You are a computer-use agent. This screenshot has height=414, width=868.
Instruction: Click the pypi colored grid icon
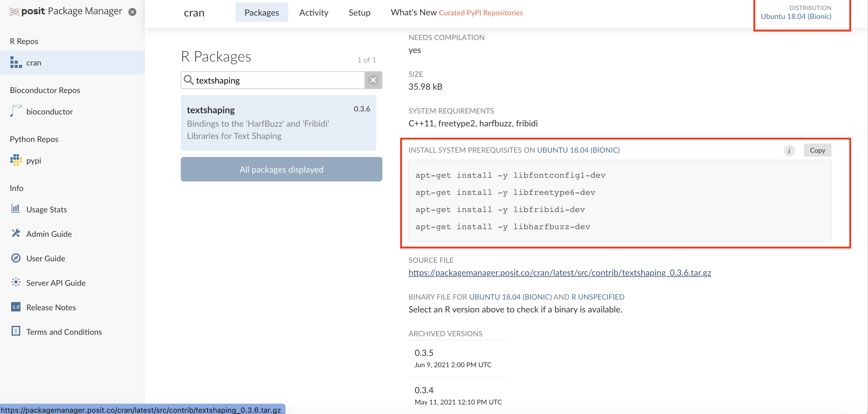tap(16, 160)
